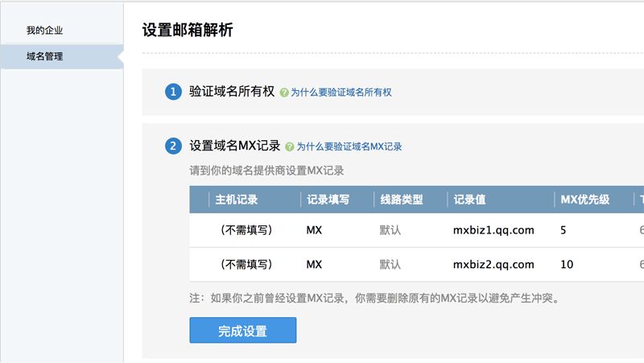Click the 设置域名MX记录 step title
The image size is (644, 363).
coord(234,146)
